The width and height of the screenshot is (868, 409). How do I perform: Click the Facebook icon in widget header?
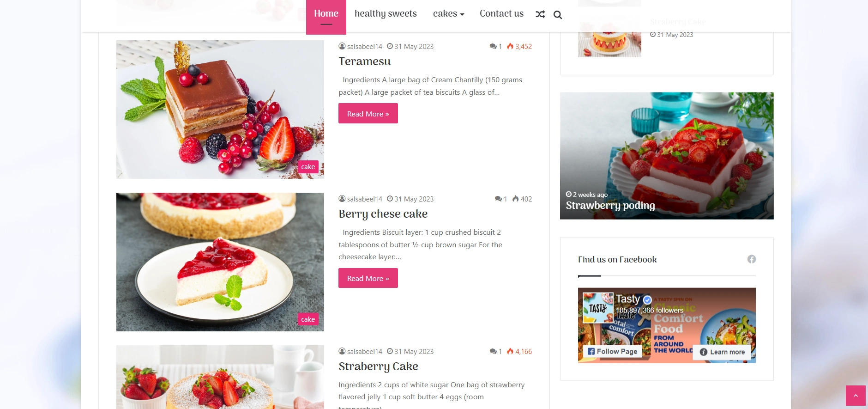[752, 259]
